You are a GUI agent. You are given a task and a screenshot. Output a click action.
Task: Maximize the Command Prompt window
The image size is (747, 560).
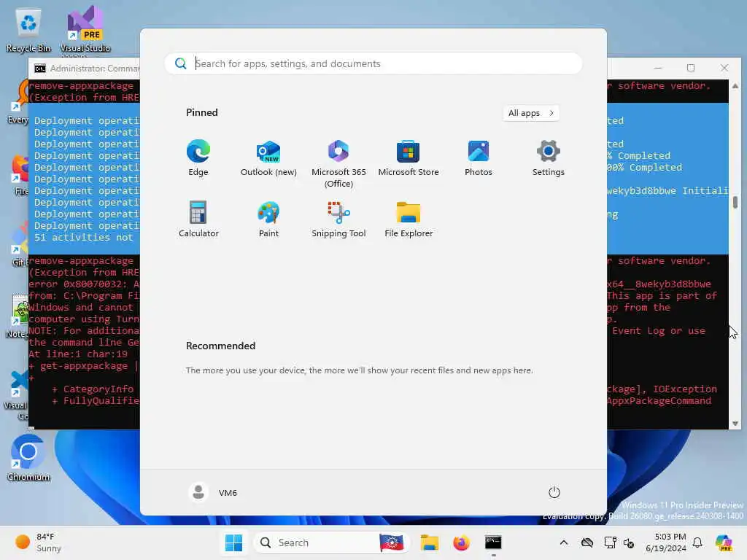[691, 68]
